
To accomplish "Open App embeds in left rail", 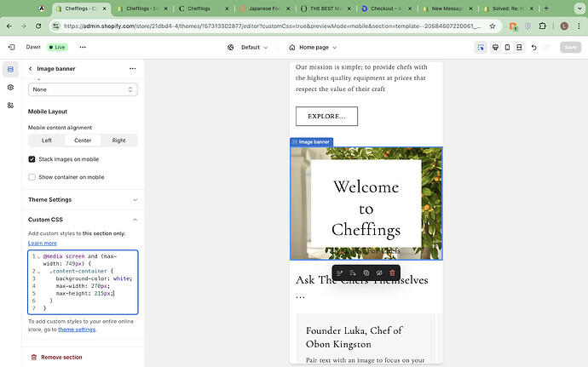I will click(10, 106).
